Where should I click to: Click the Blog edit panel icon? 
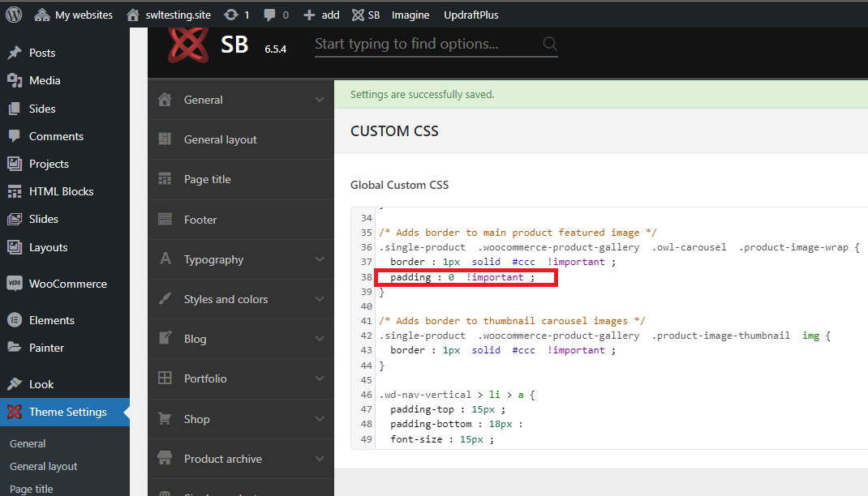[165, 338]
